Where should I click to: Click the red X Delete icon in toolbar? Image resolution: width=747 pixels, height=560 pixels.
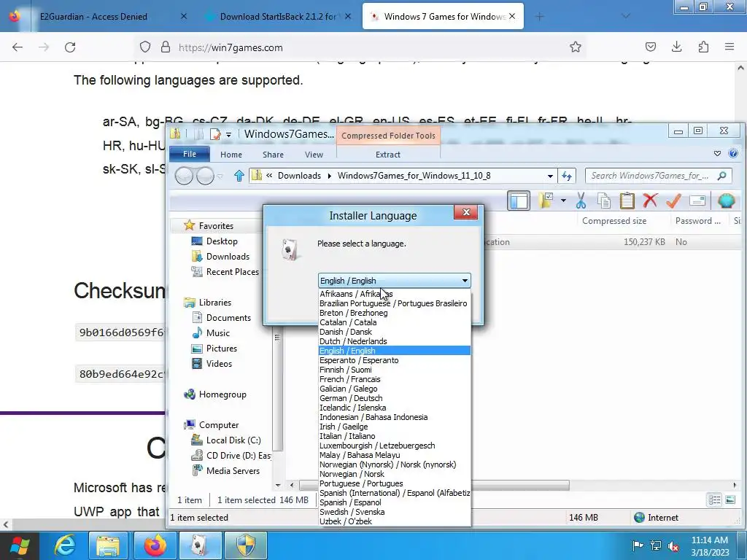(650, 201)
